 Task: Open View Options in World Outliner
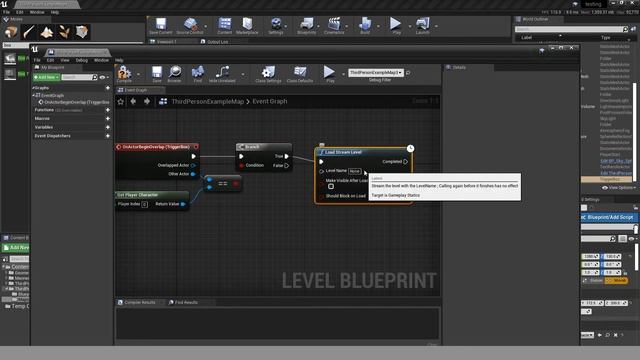point(619,188)
